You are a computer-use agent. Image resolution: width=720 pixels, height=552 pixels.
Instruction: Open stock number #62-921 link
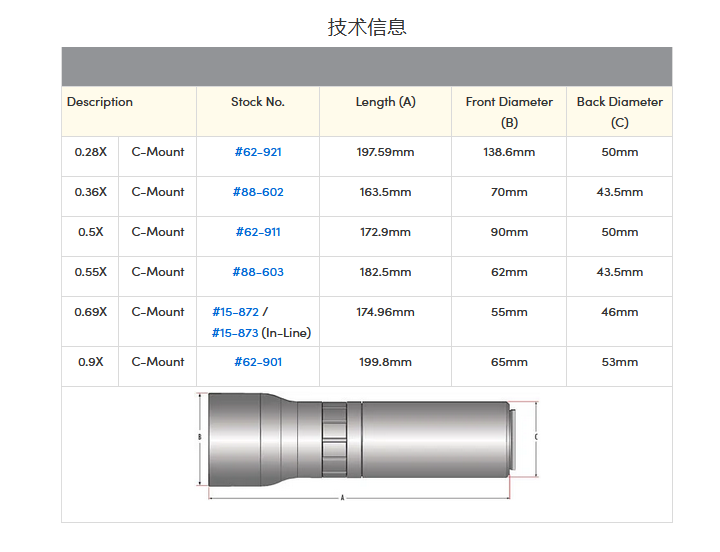258,152
